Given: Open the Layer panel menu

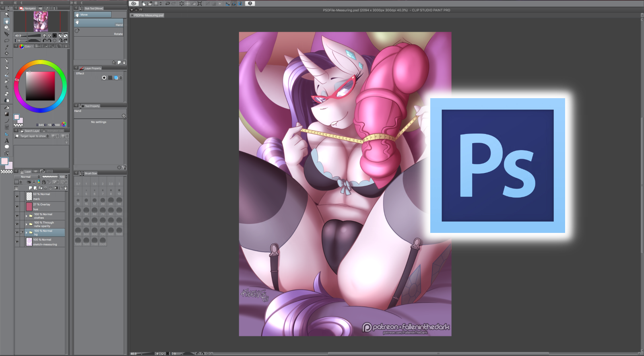Looking at the screenshot, I should click(17, 171).
